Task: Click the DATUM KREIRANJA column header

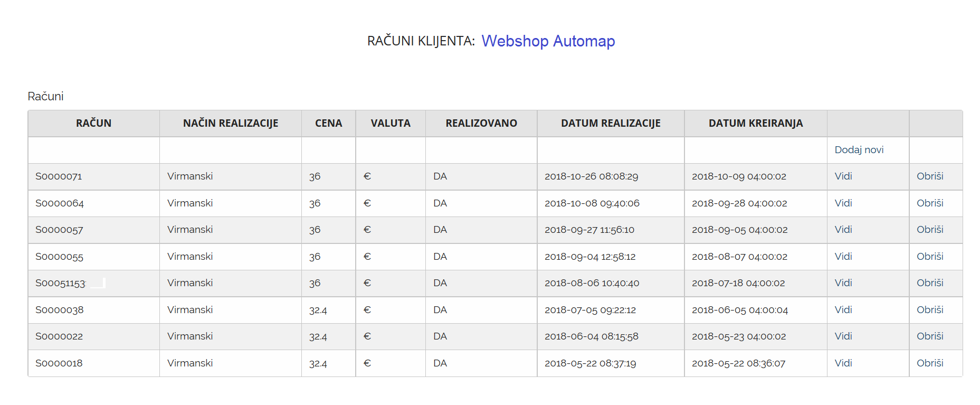Action: 756,124
